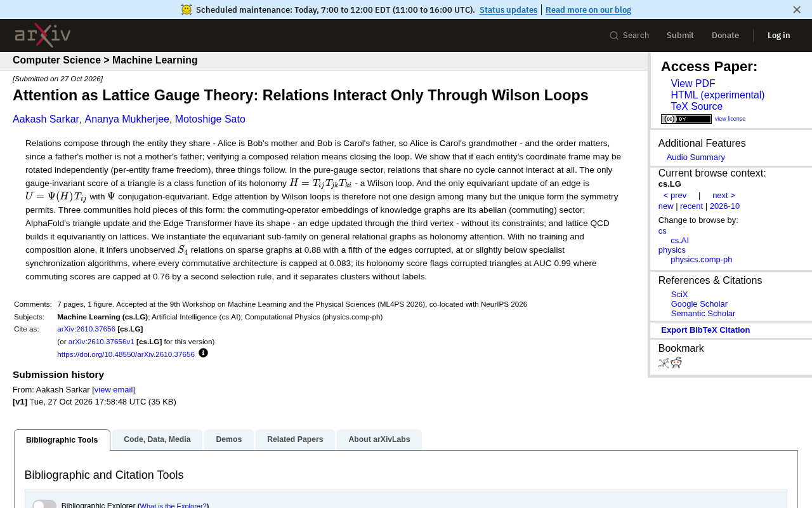
Task: Share via Reddit bookmark icon
Action: point(676,363)
